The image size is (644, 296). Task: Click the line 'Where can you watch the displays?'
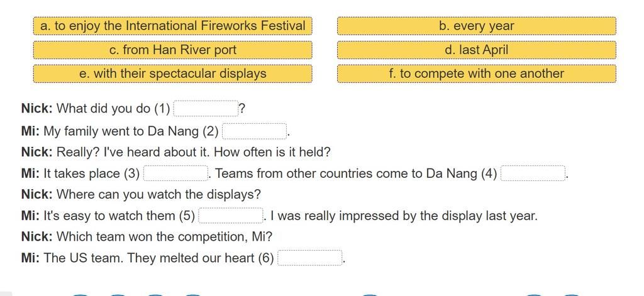[158, 194]
